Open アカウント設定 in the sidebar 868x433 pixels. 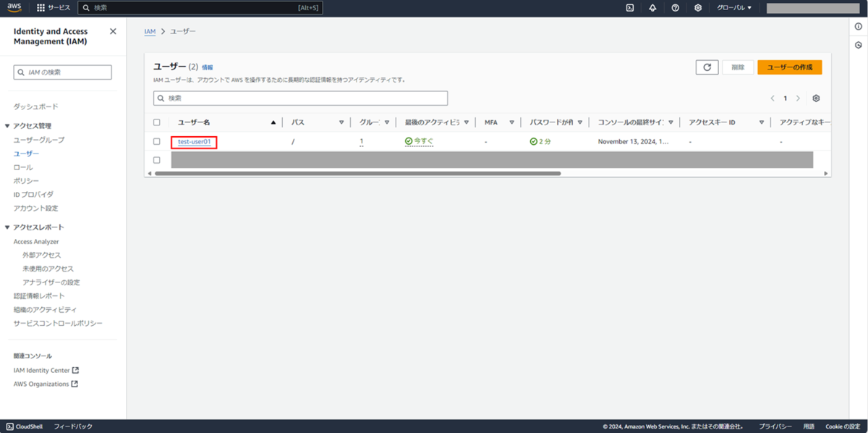click(x=36, y=208)
